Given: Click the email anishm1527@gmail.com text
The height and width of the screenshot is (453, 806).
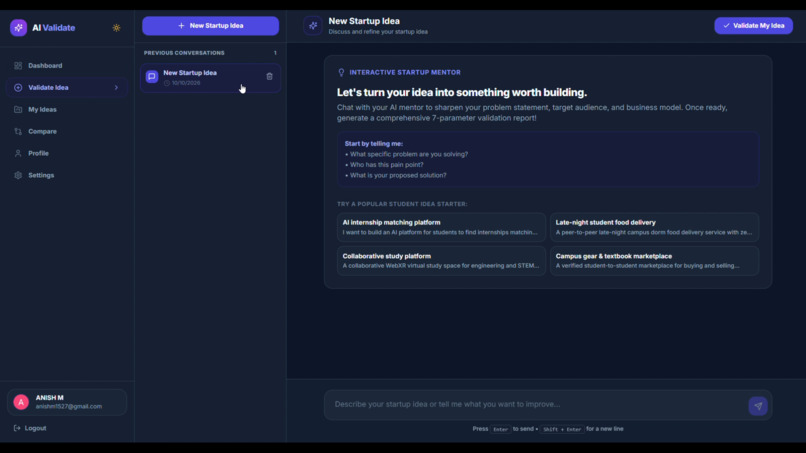Looking at the screenshot, I should [x=69, y=407].
